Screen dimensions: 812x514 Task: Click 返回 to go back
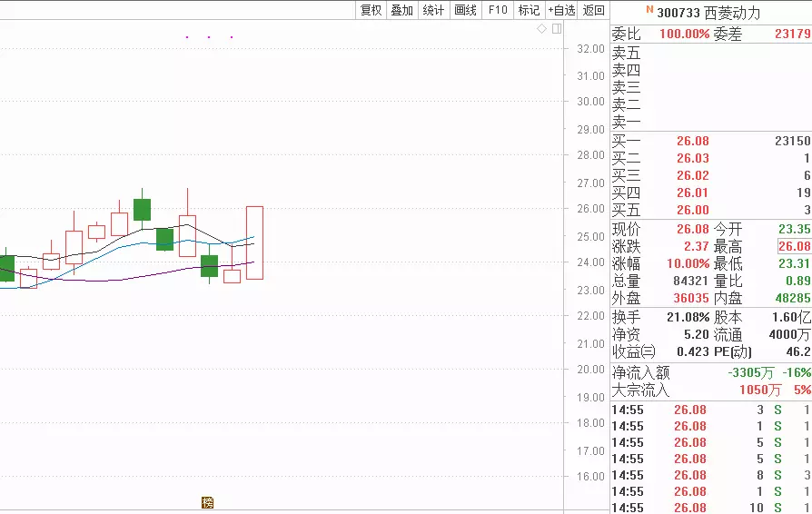coord(593,10)
